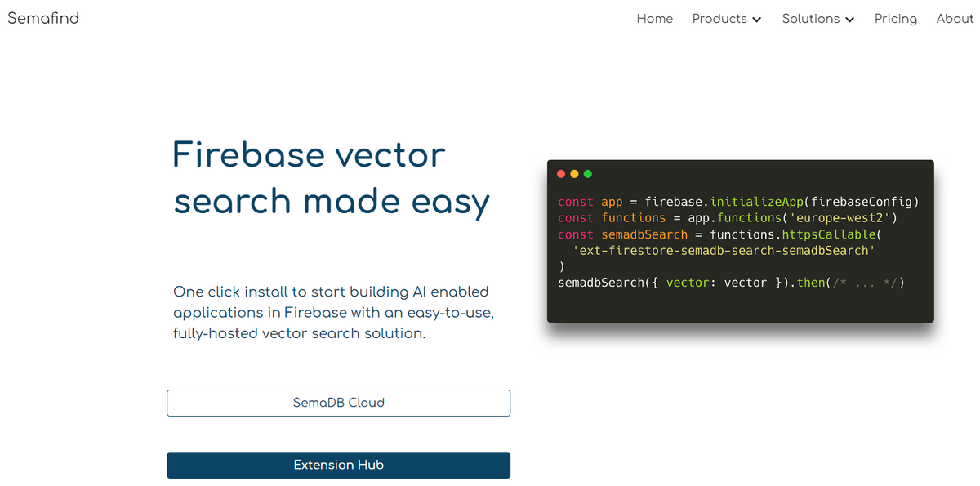Click the 'Firebase vector search made easy' heading
The width and height of the screenshot is (980, 486).
(331, 178)
